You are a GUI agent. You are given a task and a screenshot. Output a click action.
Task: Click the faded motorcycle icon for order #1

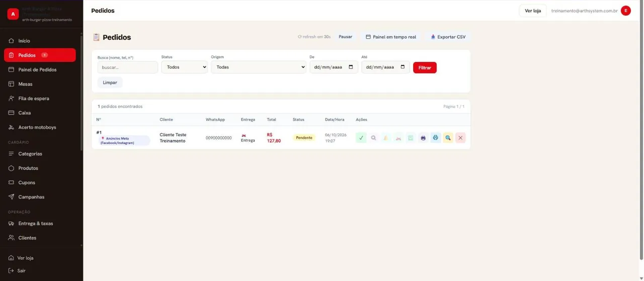398,138
